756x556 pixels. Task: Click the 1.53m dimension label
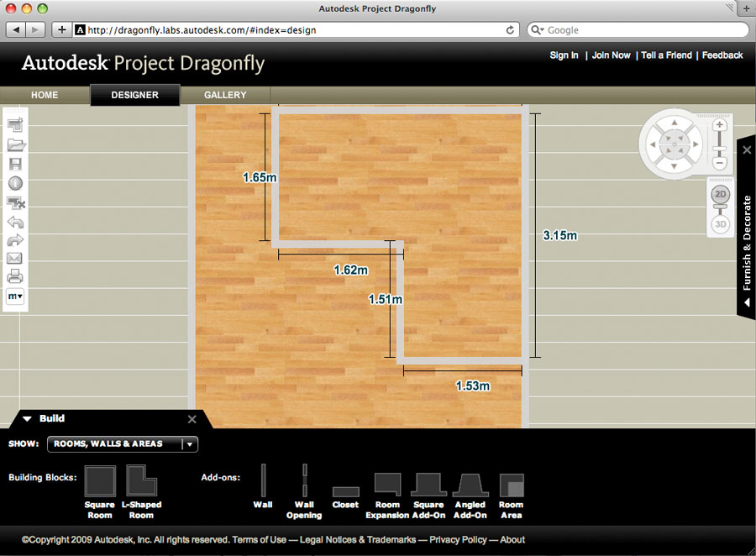(473, 386)
